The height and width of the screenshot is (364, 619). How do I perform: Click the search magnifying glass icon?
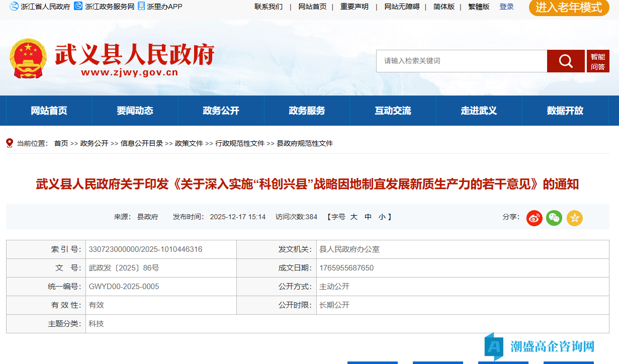click(x=565, y=61)
